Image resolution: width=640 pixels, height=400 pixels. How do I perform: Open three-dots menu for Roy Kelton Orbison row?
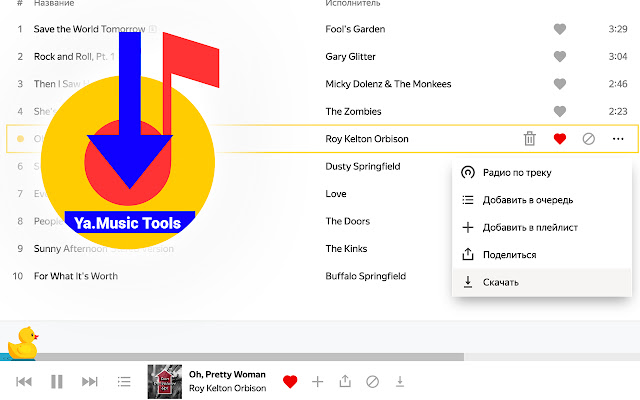coord(618,139)
